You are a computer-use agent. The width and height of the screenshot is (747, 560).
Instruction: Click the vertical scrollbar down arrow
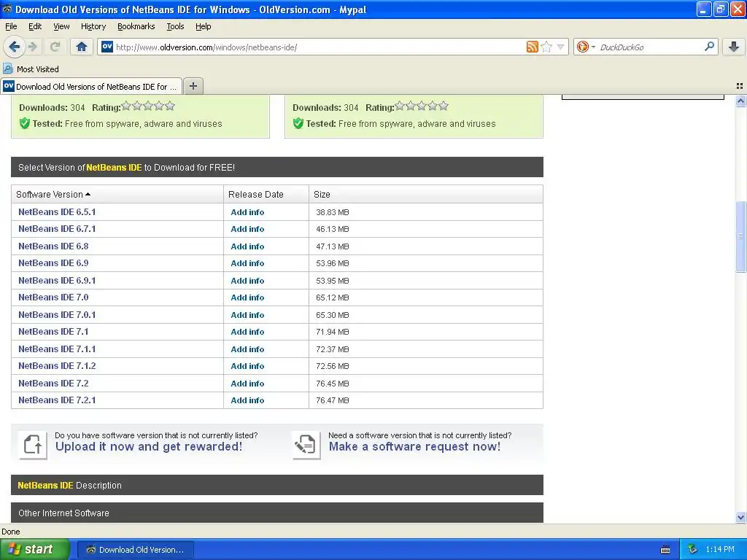click(740, 517)
